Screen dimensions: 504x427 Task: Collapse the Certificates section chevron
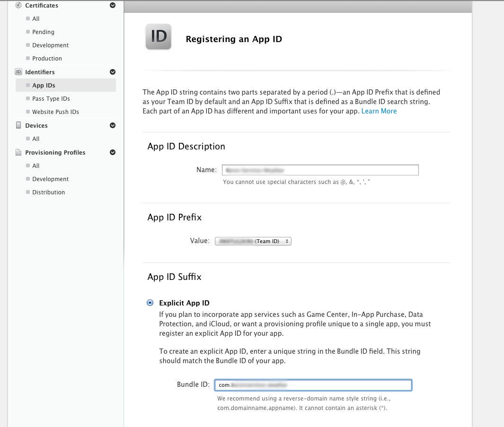coord(113,6)
